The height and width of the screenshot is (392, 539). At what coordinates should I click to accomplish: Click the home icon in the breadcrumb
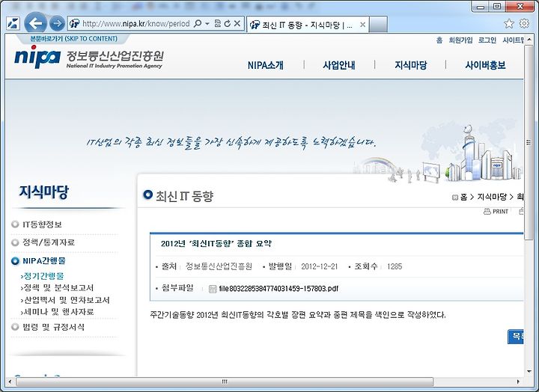click(x=455, y=197)
